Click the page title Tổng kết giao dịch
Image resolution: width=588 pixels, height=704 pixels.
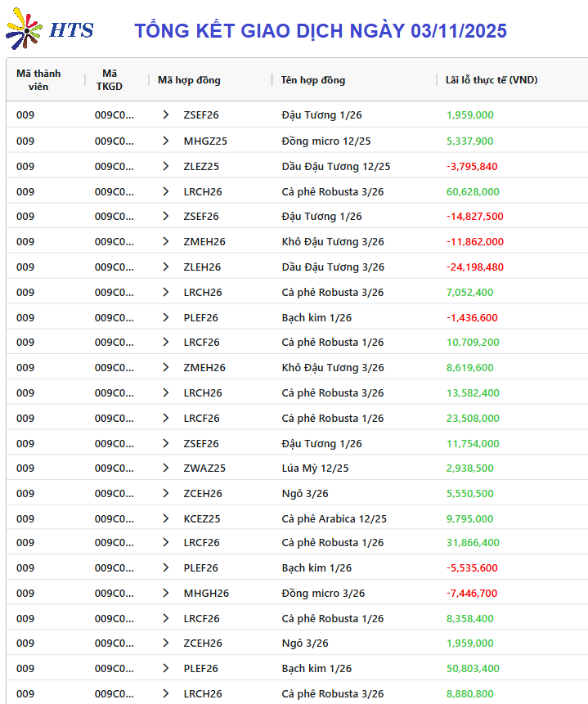(x=321, y=31)
